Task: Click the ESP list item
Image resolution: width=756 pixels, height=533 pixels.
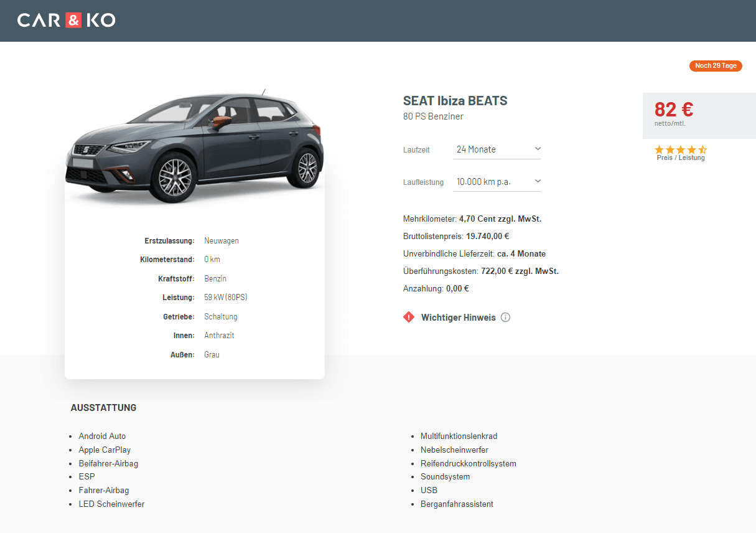Action: (x=87, y=477)
